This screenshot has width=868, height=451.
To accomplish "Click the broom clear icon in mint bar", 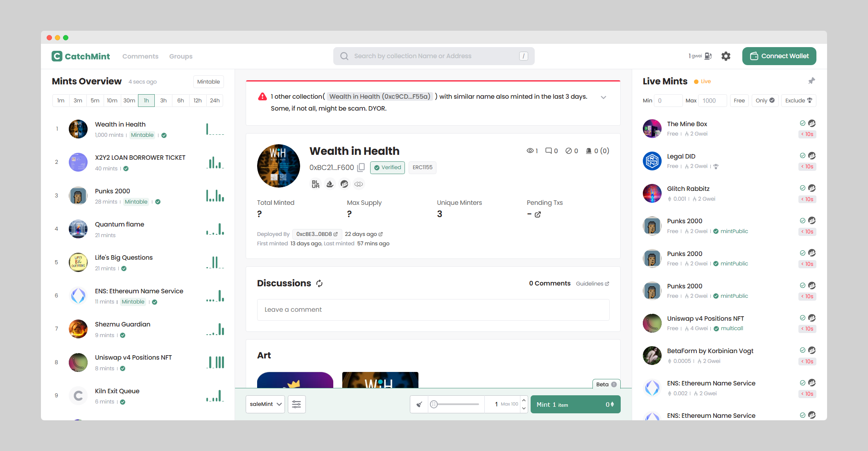I will point(419,404).
